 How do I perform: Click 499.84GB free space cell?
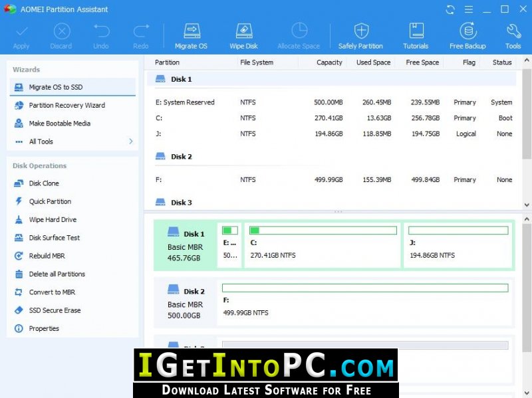[426, 180]
